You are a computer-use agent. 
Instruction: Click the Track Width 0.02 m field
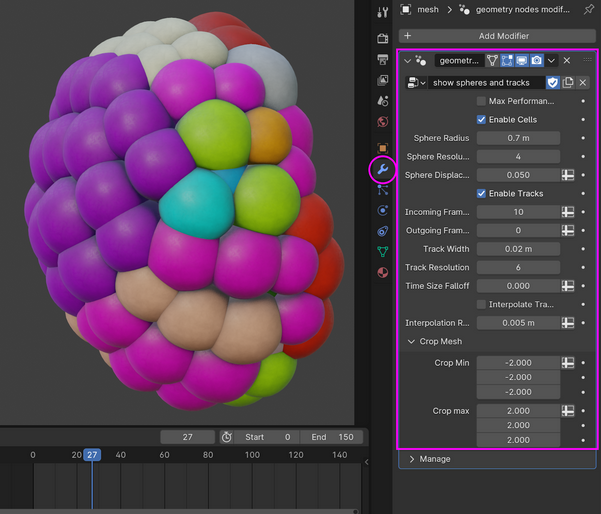(x=518, y=249)
